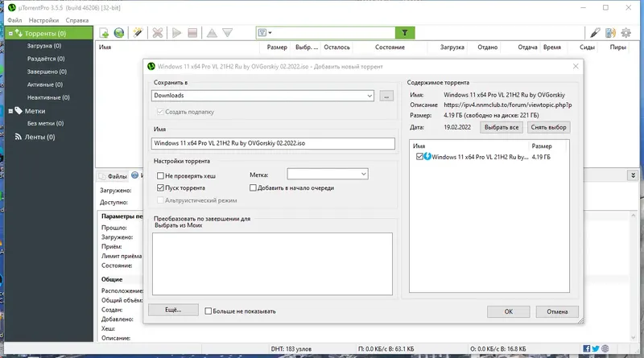The height and width of the screenshot is (358, 644).
Task: Click the Create New Torrent wand icon
Action: point(138,33)
